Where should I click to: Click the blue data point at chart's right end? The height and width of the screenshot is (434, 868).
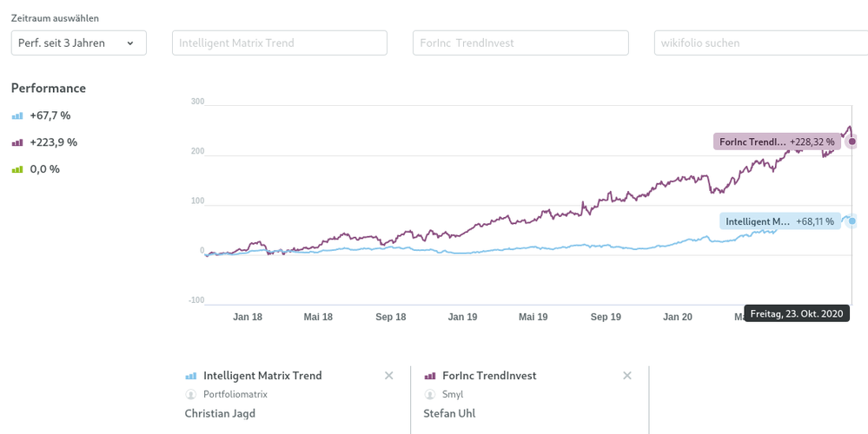pyautogui.click(x=852, y=221)
